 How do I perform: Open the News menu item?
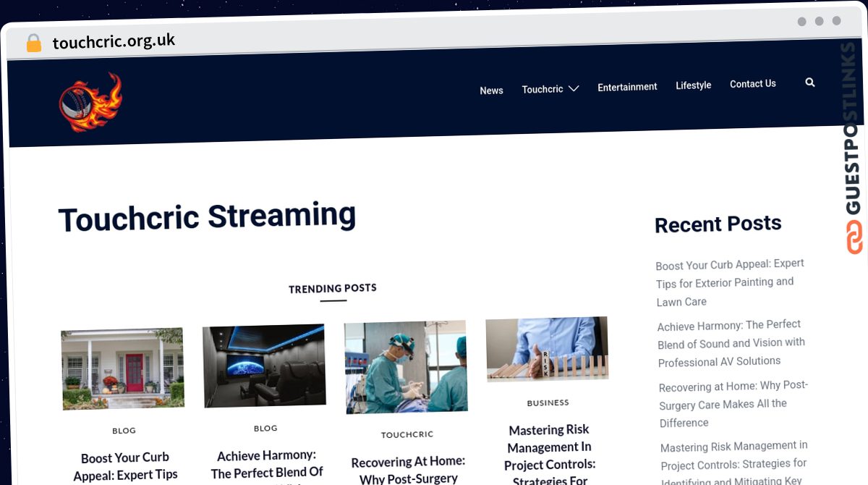point(491,90)
